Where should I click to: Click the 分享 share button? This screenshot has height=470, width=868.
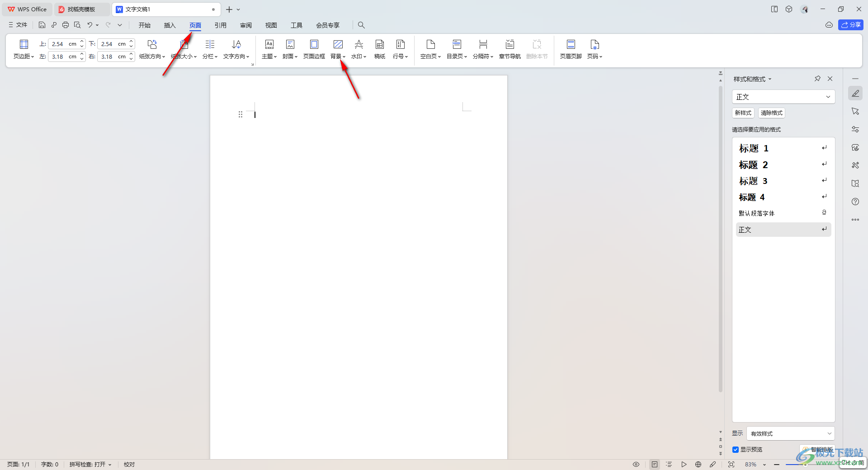pyautogui.click(x=851, y=25)
